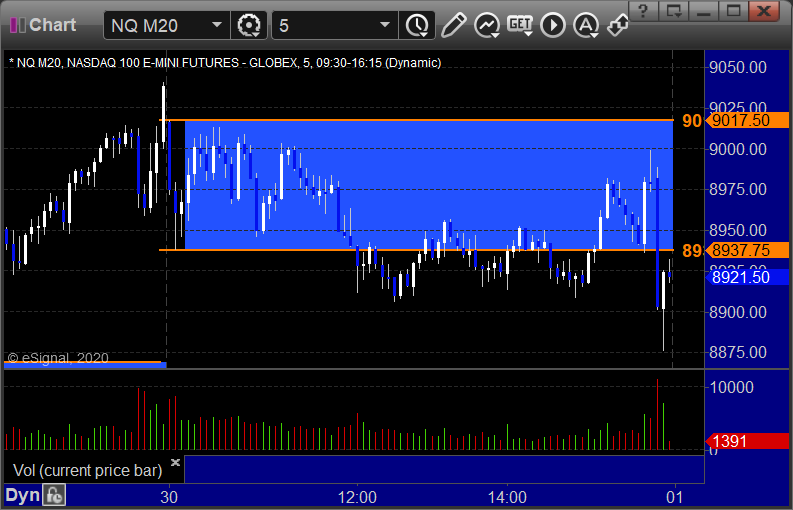
Task: Open the time template clock icon
Action: pos(417,25)
